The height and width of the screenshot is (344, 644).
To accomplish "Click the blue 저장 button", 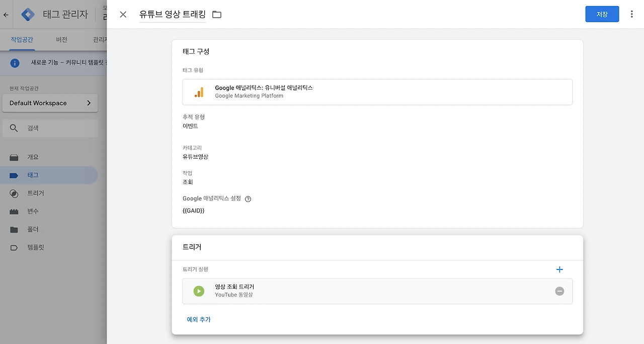I will click(x=602, y=15).
